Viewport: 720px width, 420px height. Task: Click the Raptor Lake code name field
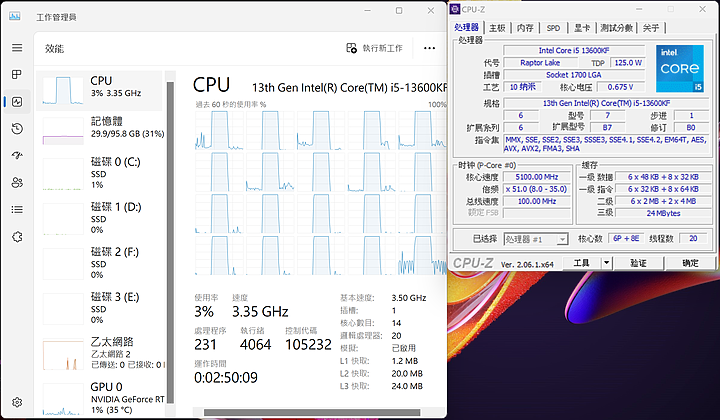[x=540, y=62]
